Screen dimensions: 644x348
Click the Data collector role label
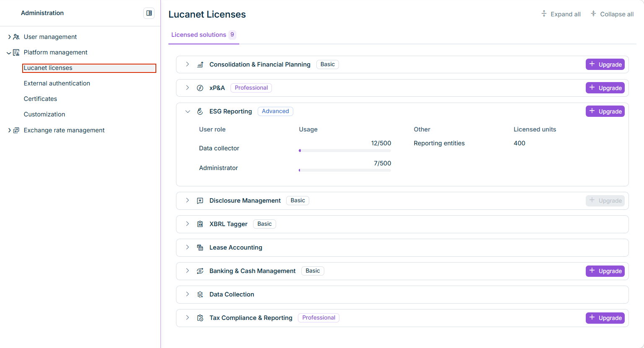(x=219, y=148)
